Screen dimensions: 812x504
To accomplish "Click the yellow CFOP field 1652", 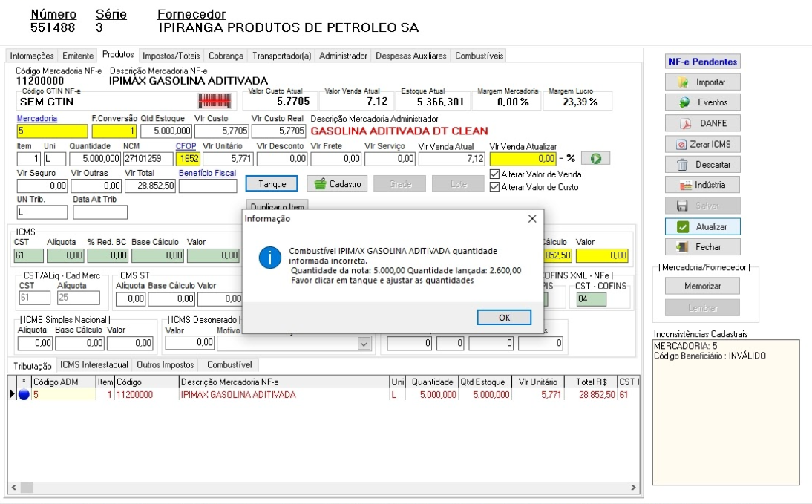I will tap(189, 159).
